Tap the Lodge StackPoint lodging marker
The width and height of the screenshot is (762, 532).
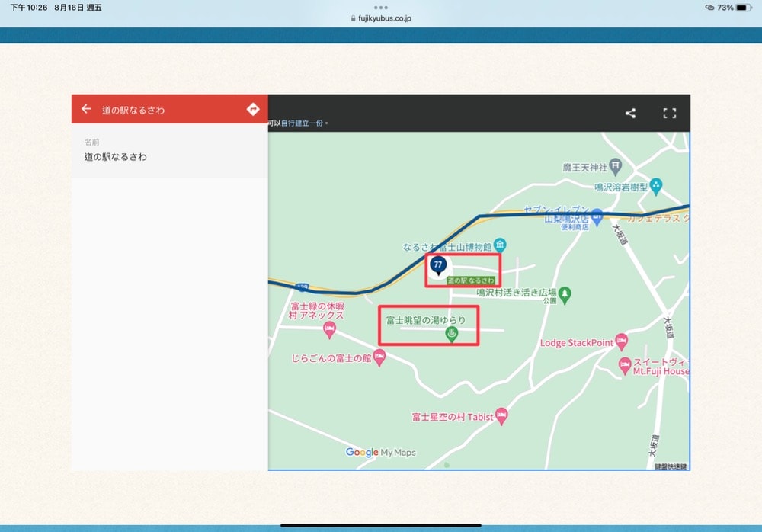[x=621, y=342]
